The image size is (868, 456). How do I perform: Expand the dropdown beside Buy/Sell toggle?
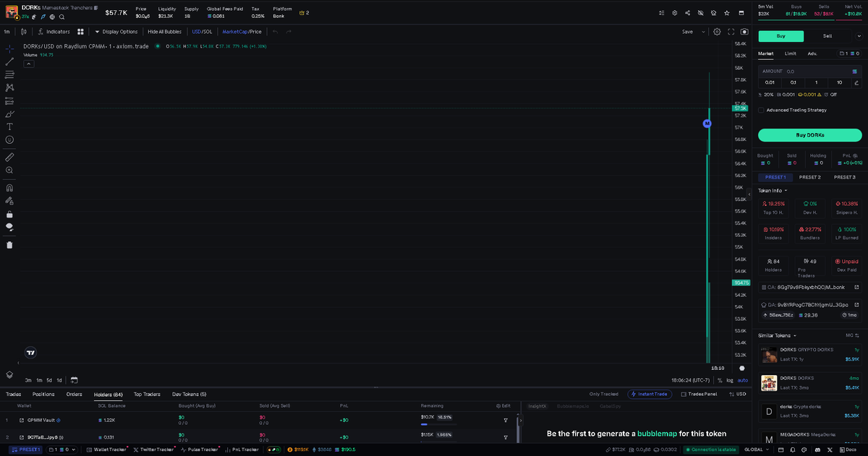858,35
